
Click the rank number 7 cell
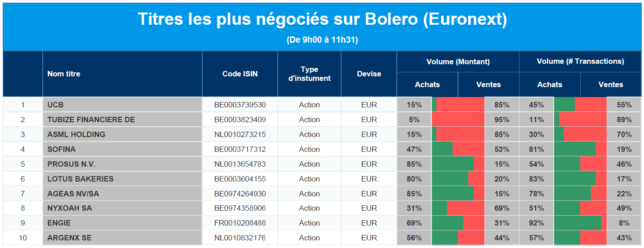(23, 194)
